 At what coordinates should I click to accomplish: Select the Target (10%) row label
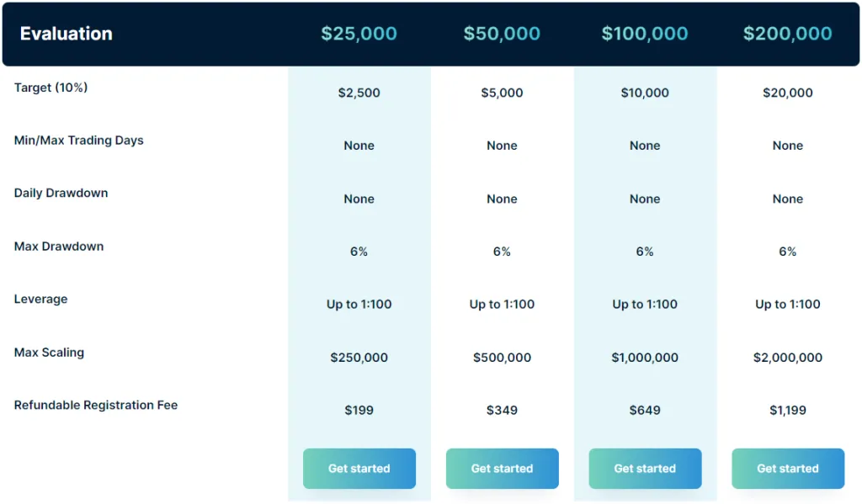pyautogui.click(x=51, y=88)
